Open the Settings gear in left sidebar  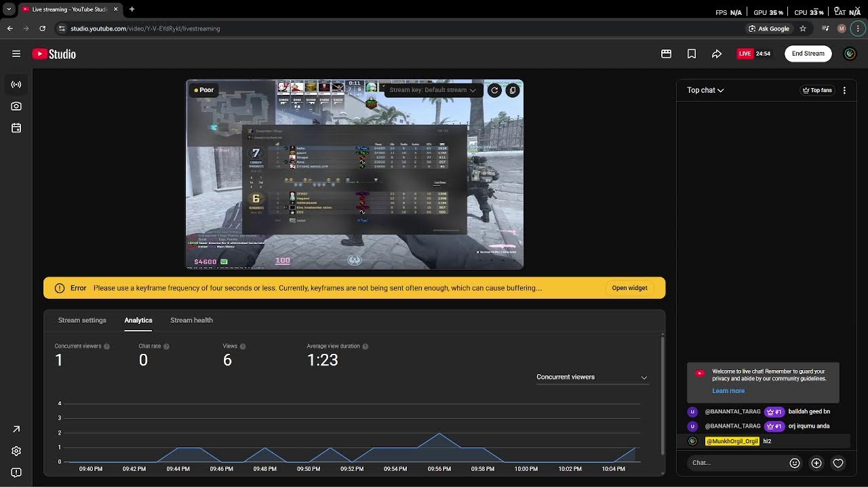(x=16, y=451)
